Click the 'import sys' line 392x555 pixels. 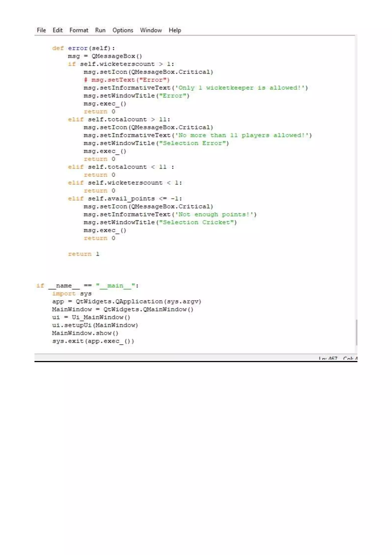pyautogui.click(x=72, y=293)
